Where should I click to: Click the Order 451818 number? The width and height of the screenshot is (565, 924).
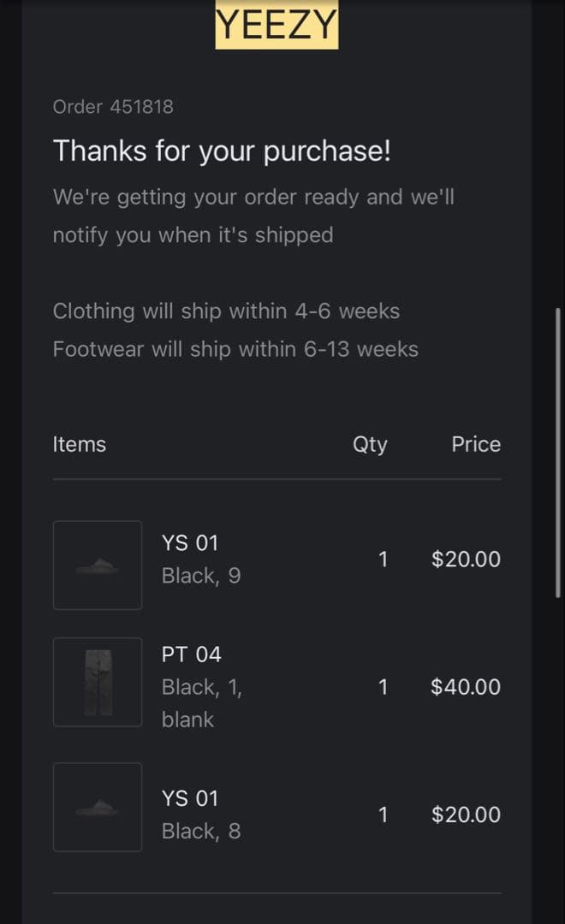coord(113,107)
